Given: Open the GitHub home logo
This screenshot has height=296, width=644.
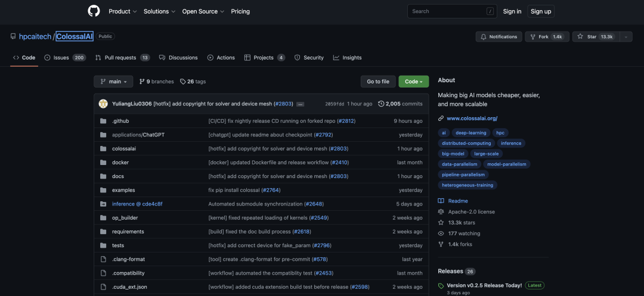Looking at the screenshot, I should tap(94, 11).
